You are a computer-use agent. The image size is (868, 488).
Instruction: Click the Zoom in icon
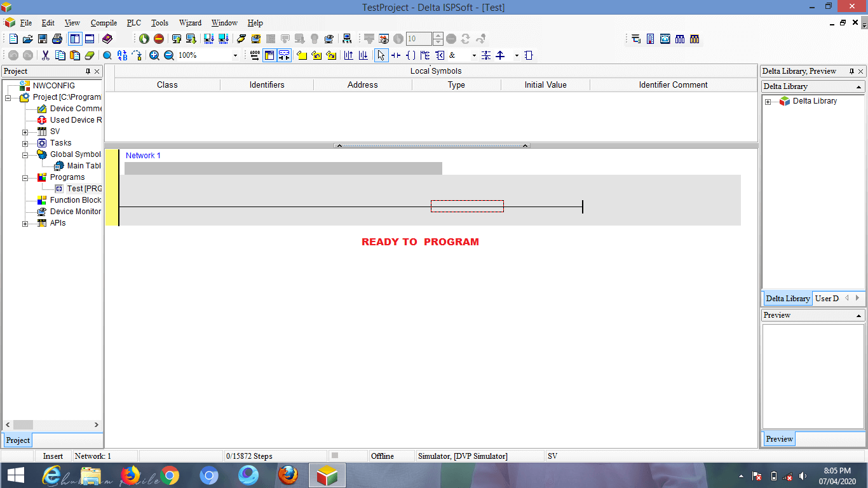point(154,55)
